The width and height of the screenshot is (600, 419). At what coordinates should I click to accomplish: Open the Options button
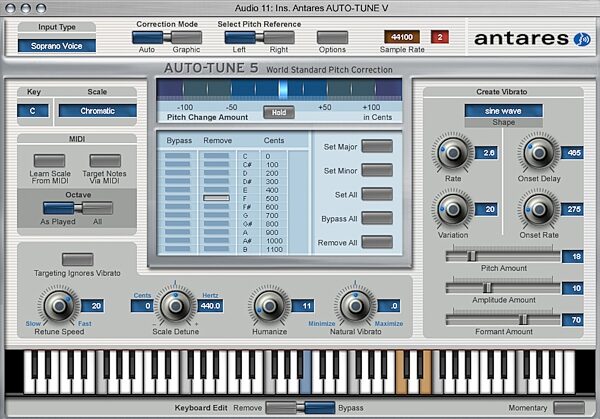333,37
